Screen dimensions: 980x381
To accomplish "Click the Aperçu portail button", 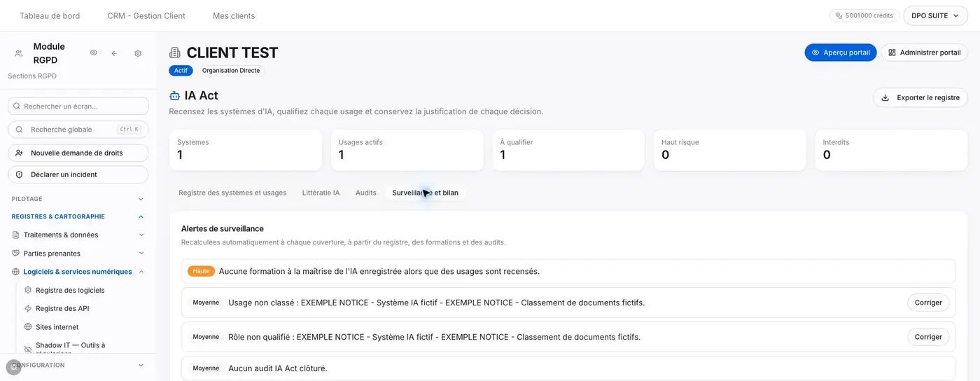I will coord(840,53).
